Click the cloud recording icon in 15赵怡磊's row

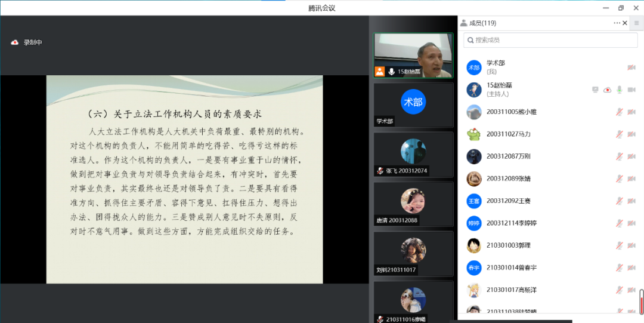[x=607, y=90]
